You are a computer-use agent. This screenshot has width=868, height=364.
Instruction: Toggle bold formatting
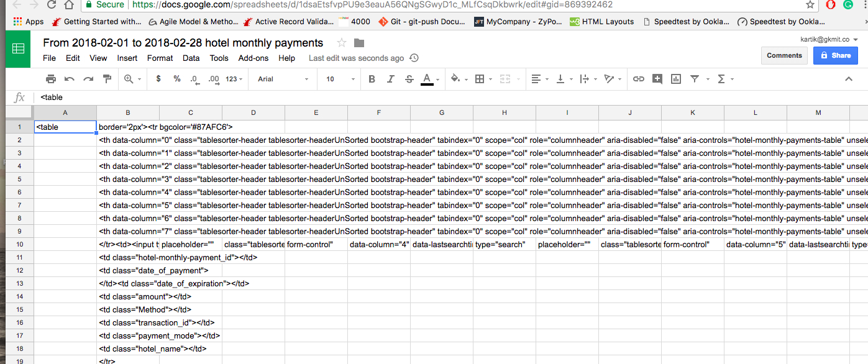371,79
